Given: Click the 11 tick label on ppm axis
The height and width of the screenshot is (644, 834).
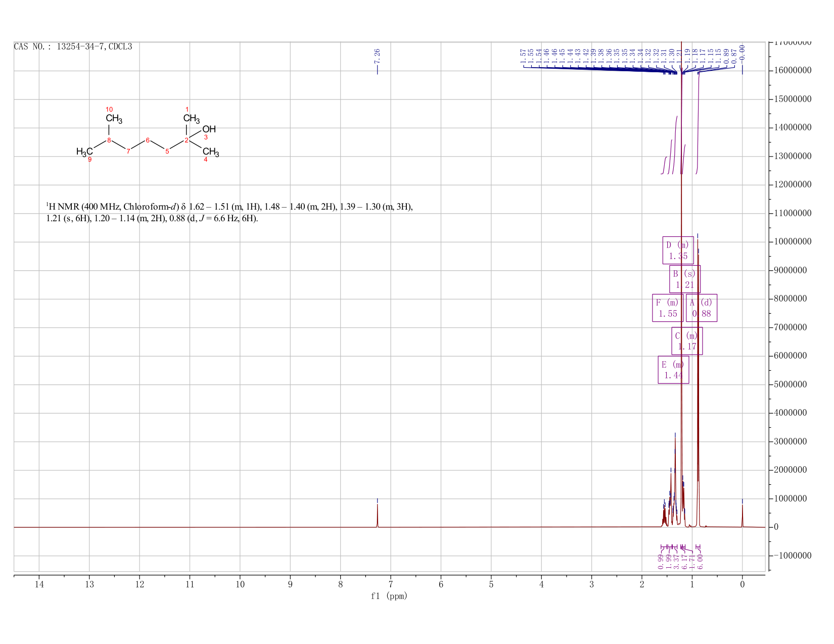Looking at the screenshot, I should click(190, 584).
